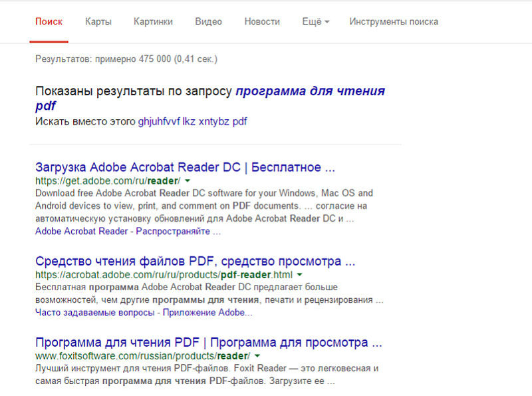Click snippet starting Бесплатная программа Adobe Acrobat
Screen dimensions: 532x396
(x=209, y=294)
